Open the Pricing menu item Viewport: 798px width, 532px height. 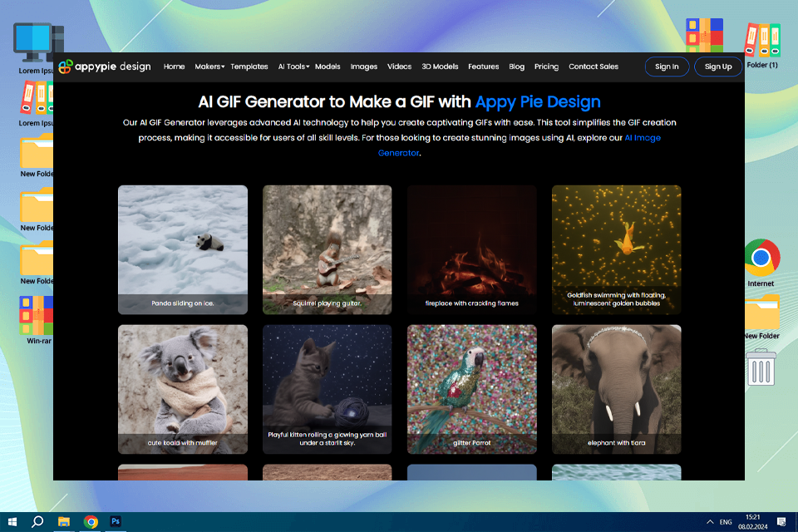point(547,66)
